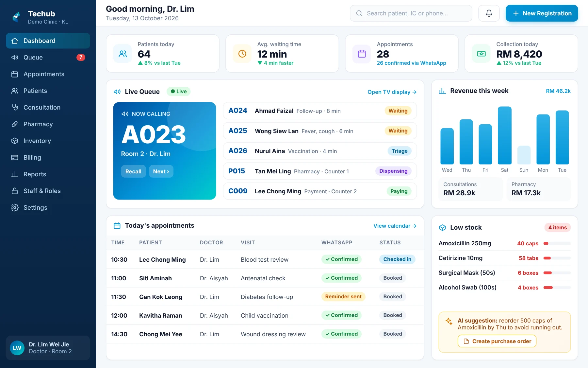
Task: Click the Reminder sent badge for Gan Kok Leong
Action: click(x=343, y=297)
